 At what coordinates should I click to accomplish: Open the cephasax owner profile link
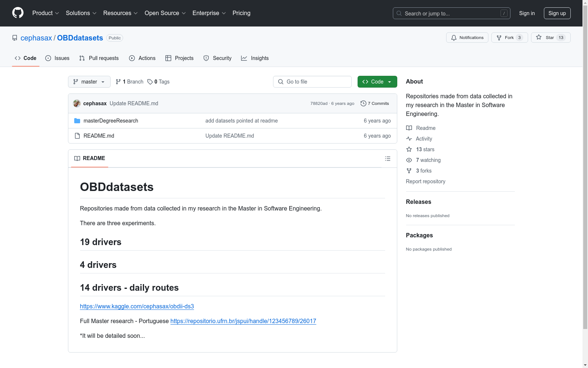point(36,38)
